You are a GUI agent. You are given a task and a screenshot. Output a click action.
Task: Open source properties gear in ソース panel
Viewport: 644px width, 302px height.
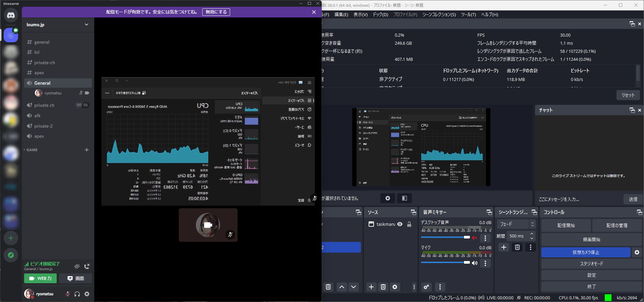pyautogui.click(x=395, y=287)
